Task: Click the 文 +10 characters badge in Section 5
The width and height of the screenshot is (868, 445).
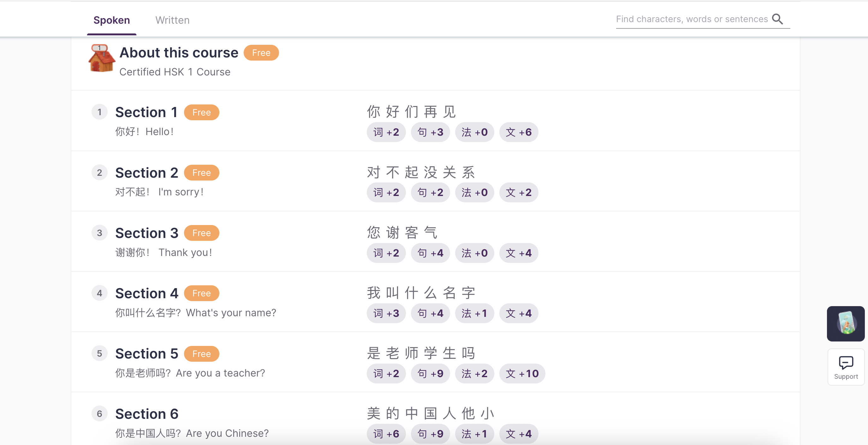Action: tap(522, 374)
